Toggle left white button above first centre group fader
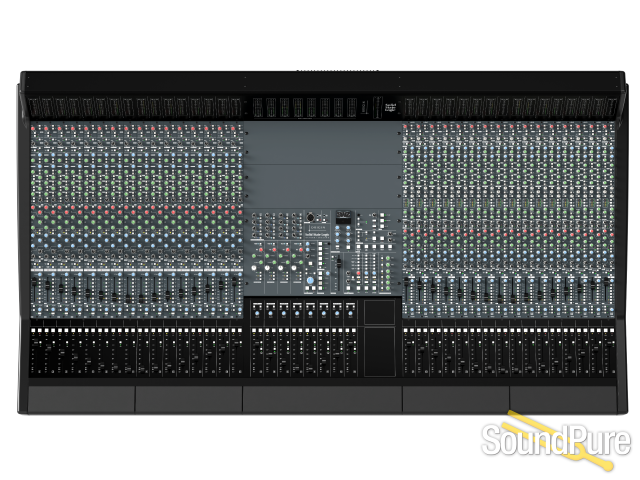Screen dimensions: 640x480 254,330
